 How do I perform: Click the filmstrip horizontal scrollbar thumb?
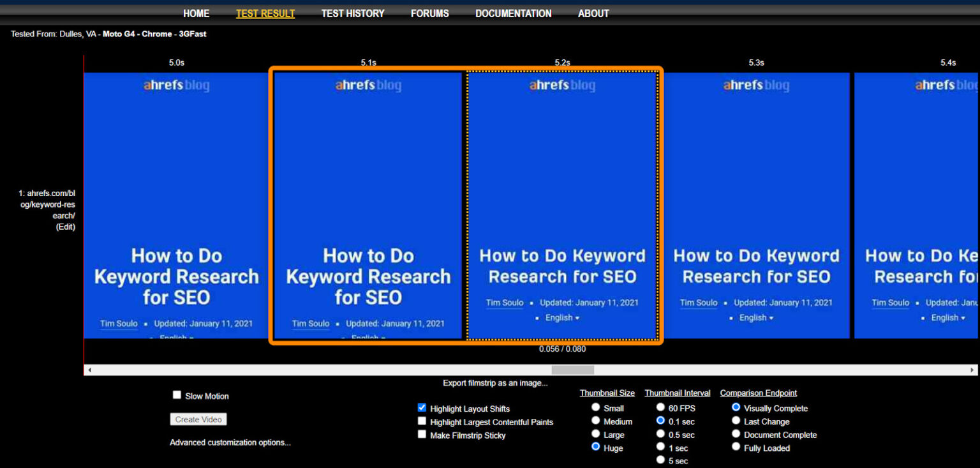pos(572,370)
